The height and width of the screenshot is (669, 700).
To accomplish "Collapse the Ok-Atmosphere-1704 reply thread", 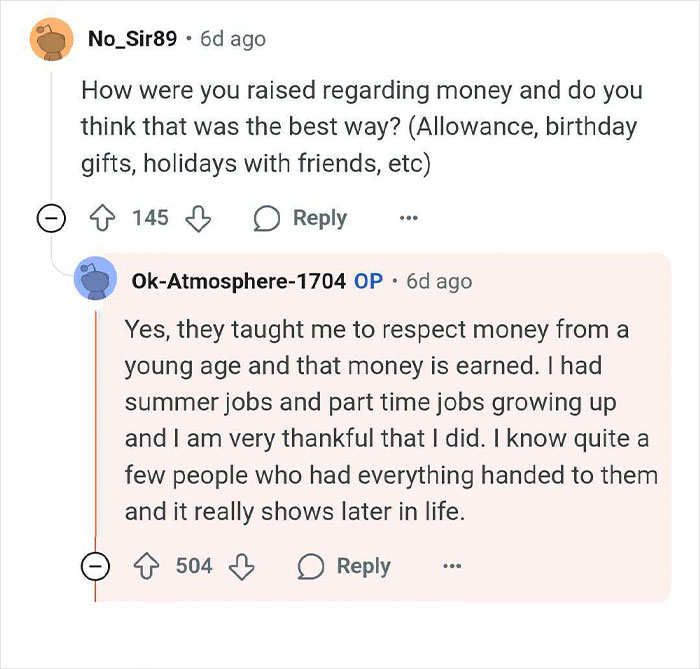I will point(95,567).
